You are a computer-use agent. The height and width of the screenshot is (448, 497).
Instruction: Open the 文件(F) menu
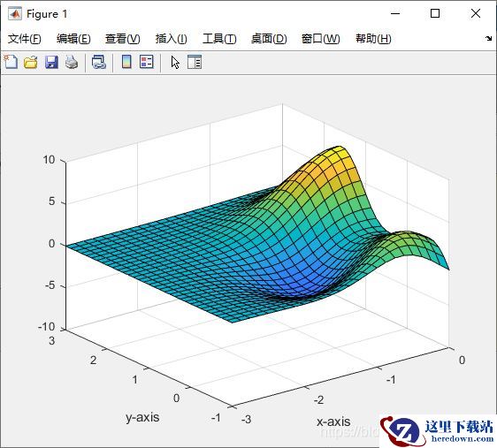click(25, 39)
